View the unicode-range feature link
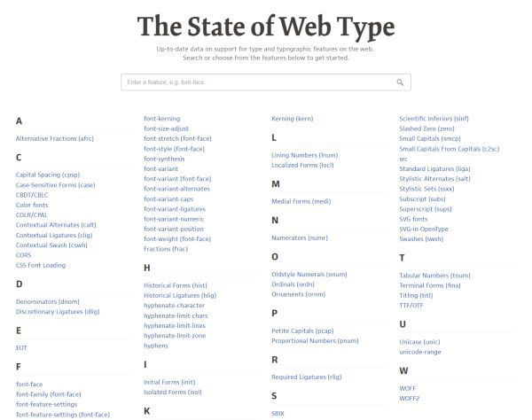532x420 pixels. point(420,352)
